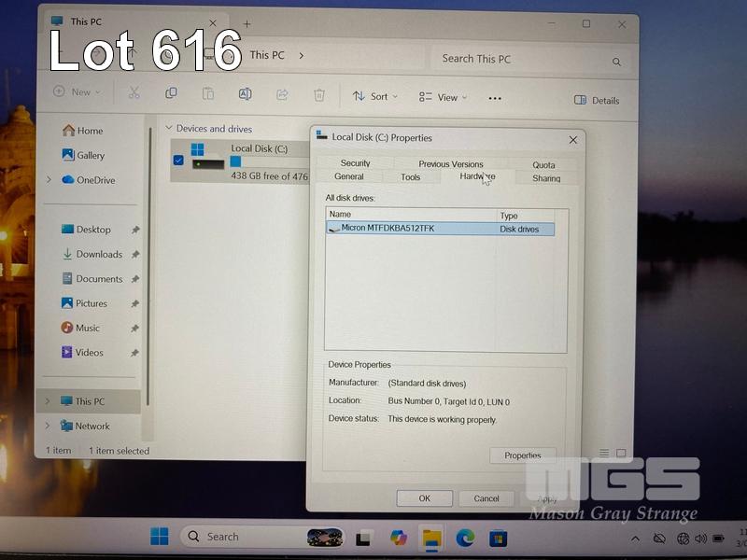Image resolution: width=747 pixels, height=560 pixels.
Task: Click OK in Local Disk Properties
Action: [x=425, y=498]
